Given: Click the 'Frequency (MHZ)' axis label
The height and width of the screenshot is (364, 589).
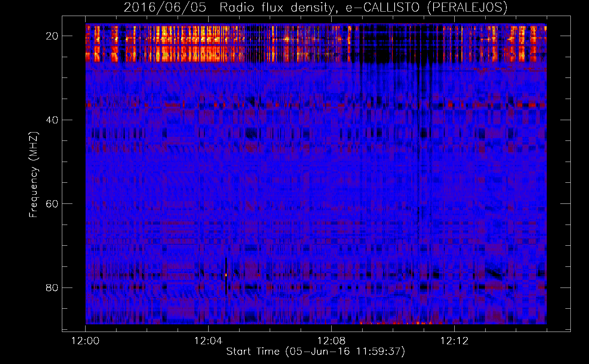Looking at the screenshot, I should [33, 175].
